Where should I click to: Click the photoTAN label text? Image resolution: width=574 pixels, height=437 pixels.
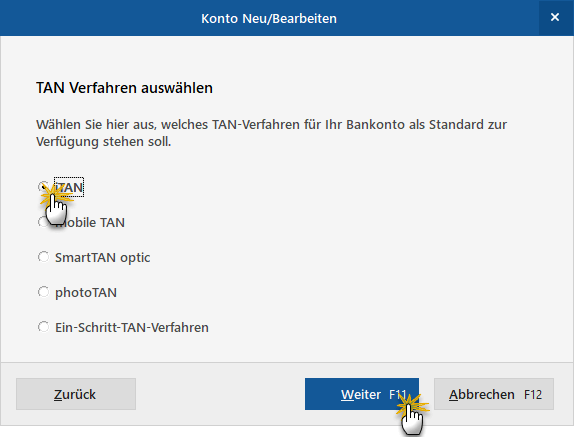86,293
